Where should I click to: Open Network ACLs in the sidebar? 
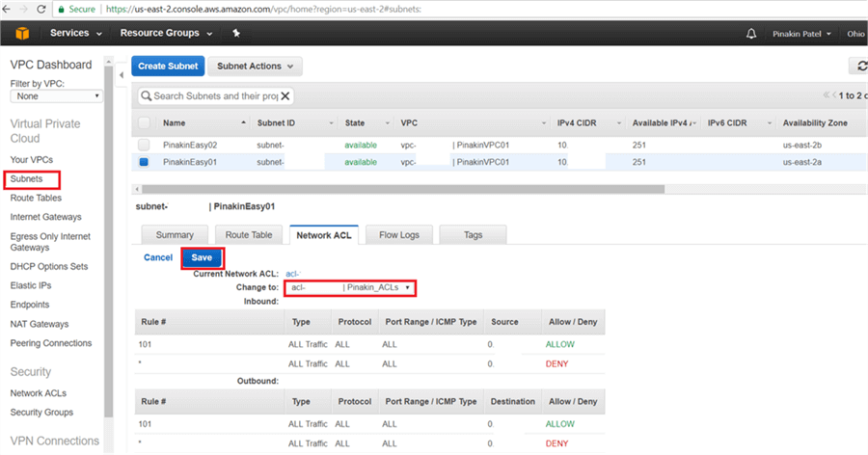pos(39,393)
